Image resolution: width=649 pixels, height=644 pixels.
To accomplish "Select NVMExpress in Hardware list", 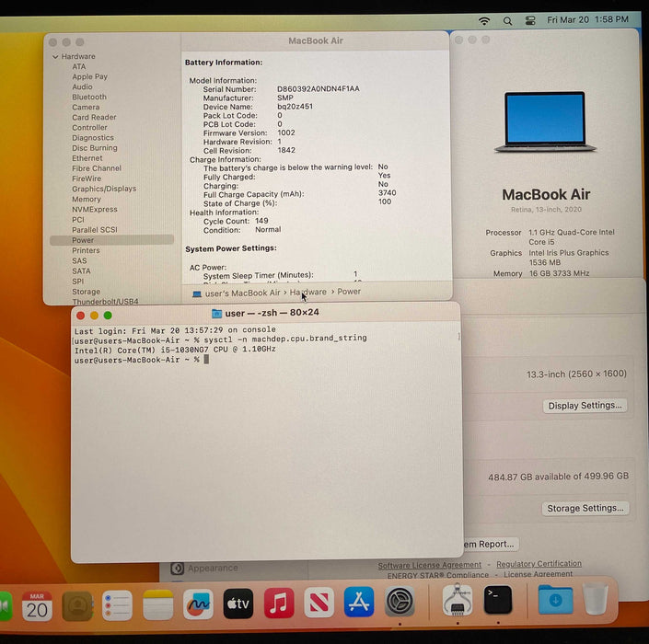I will click(x=95, y=209).
